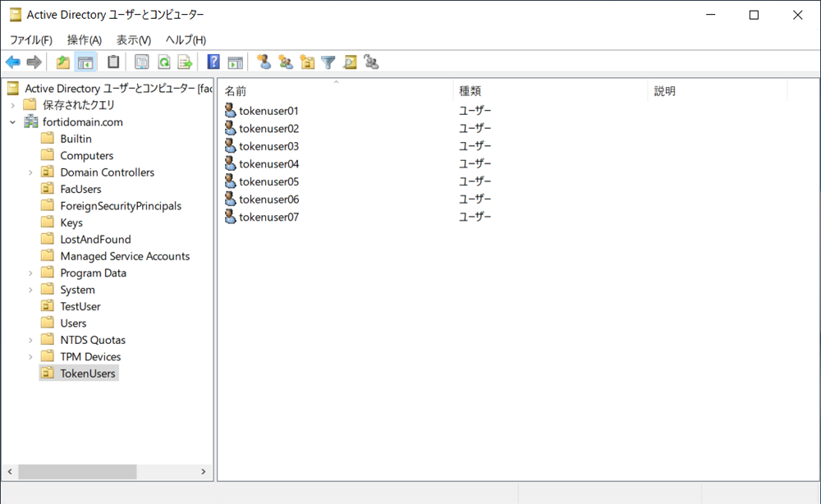This screenshot has width=821, height=504.
Task: Go up one level using toolbar icon
Action: pos(63,62)
